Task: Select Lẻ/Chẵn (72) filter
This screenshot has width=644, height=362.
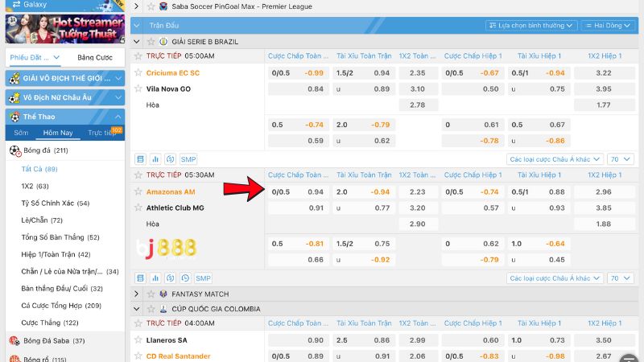Action: point(42,220)
